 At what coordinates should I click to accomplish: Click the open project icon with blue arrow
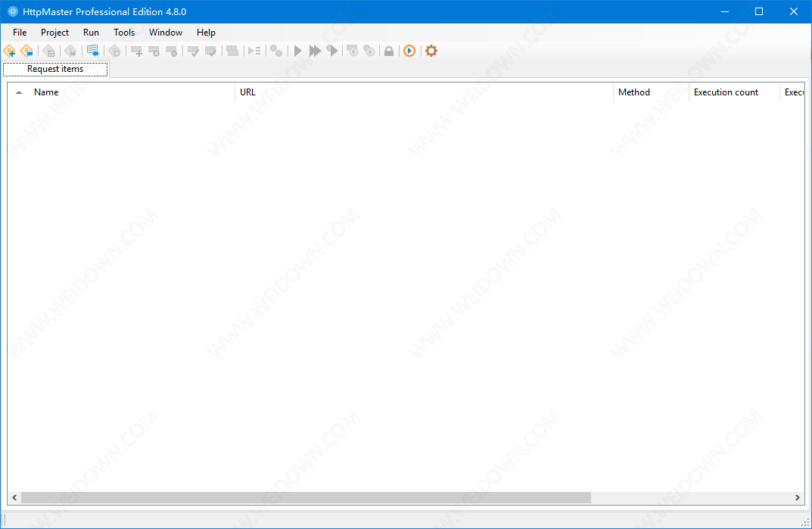point(26,51)
